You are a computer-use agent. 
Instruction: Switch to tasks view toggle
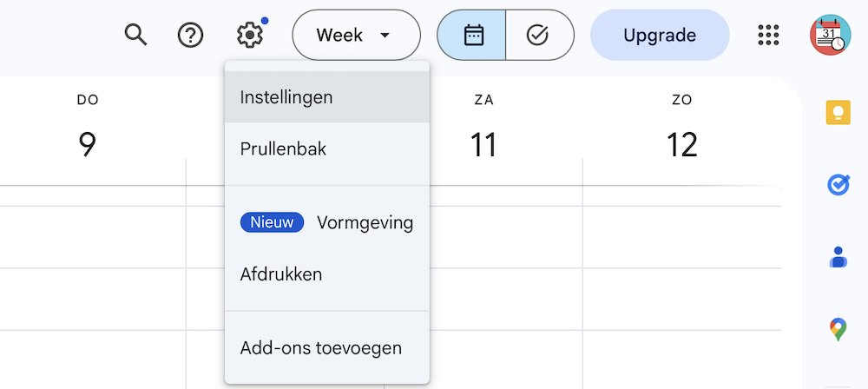(538, 36)
